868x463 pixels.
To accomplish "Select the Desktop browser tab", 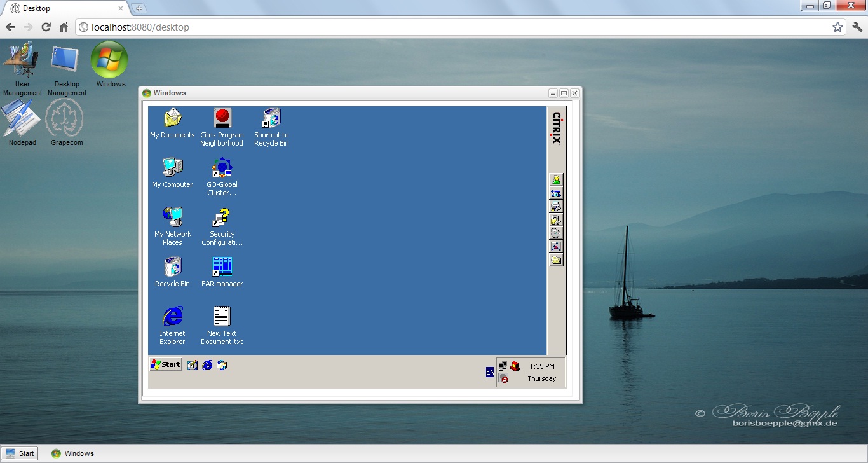I will [x=64, y=8].
